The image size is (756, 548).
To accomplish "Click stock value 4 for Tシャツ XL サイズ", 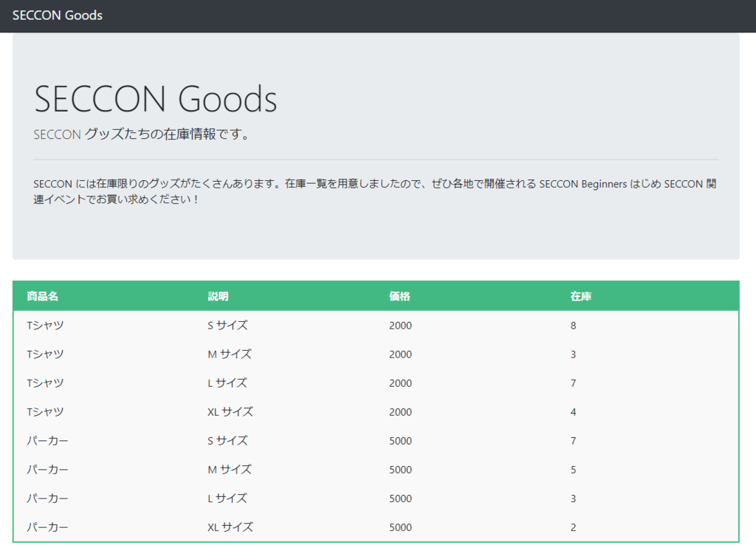I will click(x=573, y=412).
